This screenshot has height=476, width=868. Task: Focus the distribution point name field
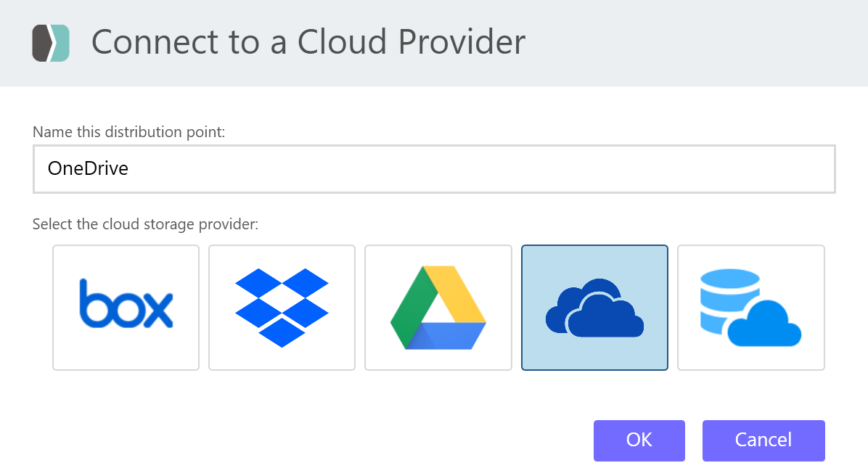point(434,169)
